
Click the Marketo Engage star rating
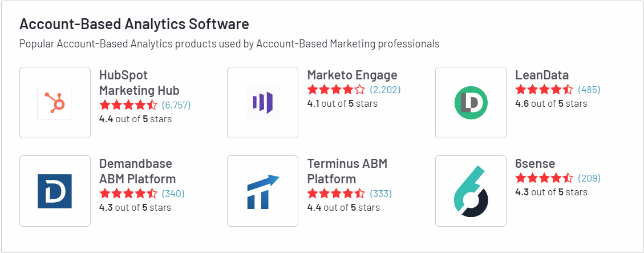(336, 89)
